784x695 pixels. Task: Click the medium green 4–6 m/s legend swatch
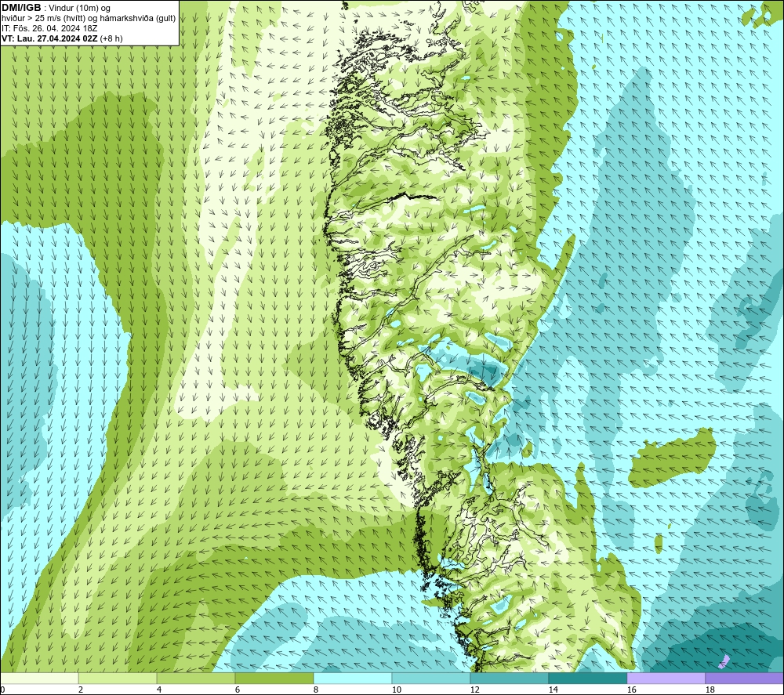click(196, 679)
